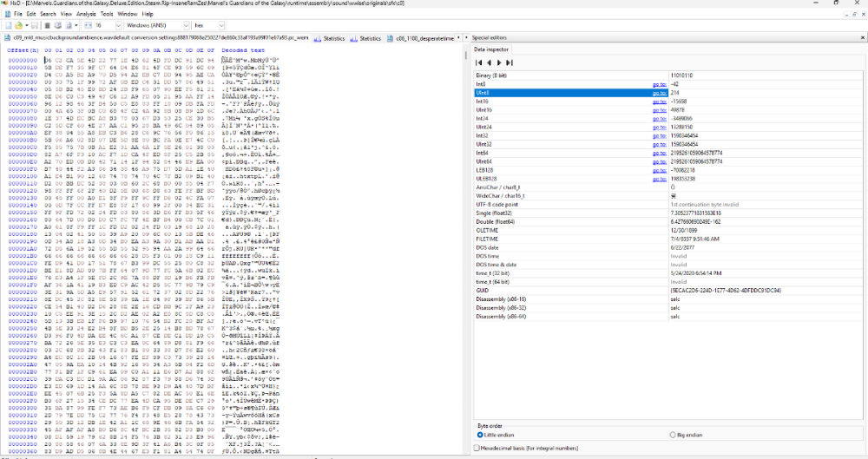The width and height of the screenshot is (868, 459).
Task: Select the Single (float32) row
Action: tap(668, 213)
